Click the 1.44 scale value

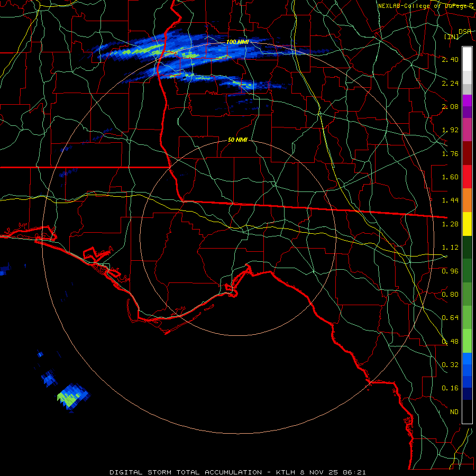pos(450,200)
